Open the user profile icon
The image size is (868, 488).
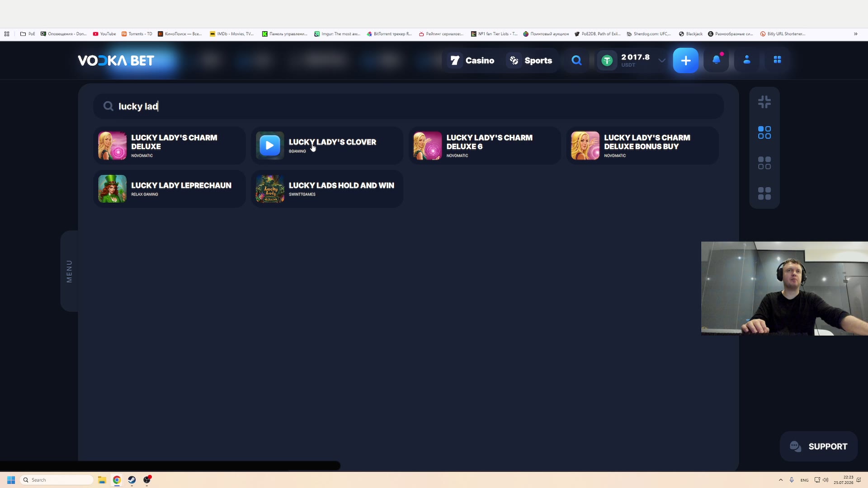[747, 60]
